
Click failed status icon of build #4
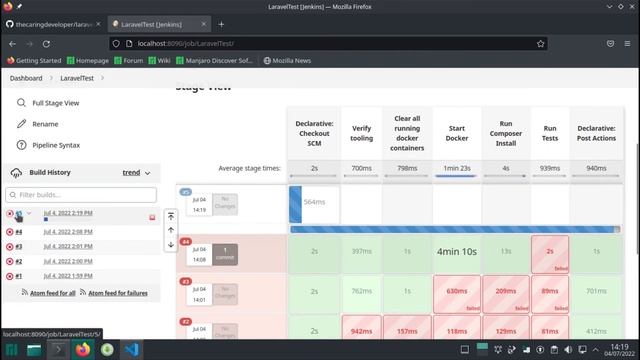click(10, 232)
